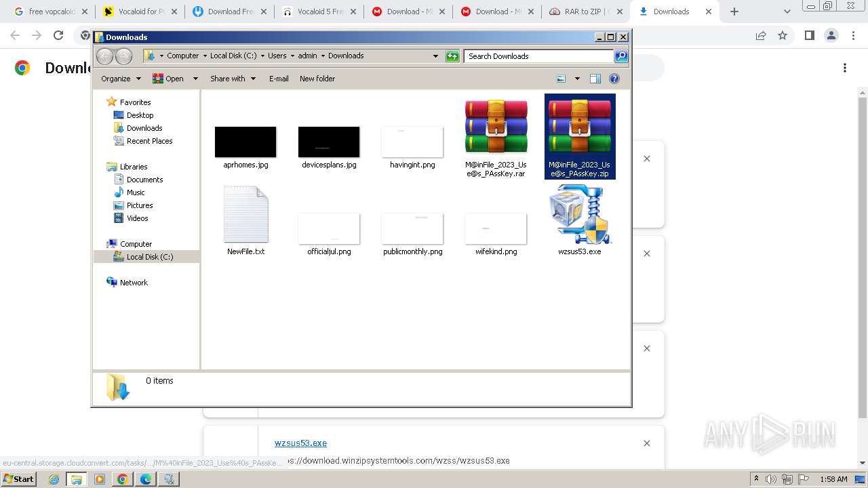Click Users in the address breadcrumb

(x=277, y=56)
